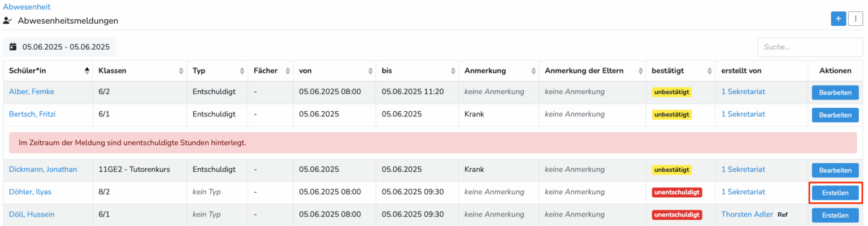Sort table by von column arrows
This screenshot has height=226, width=868.
(370, 71)
